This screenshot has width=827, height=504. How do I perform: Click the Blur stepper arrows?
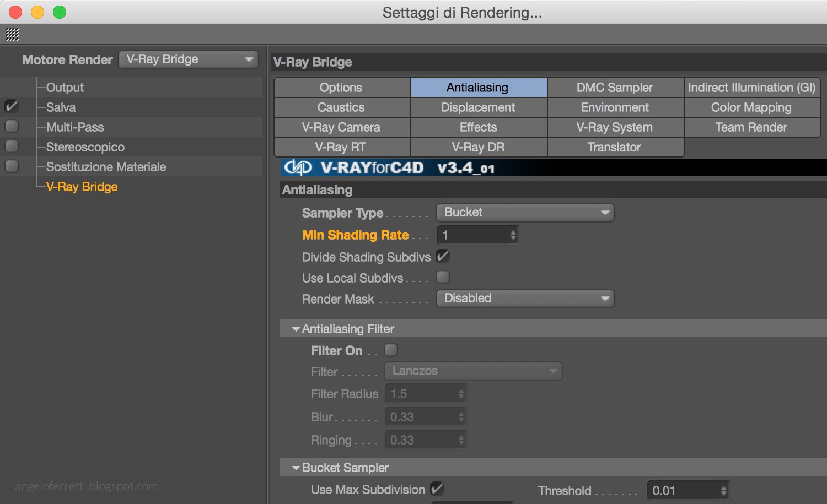tap(461, 417)
